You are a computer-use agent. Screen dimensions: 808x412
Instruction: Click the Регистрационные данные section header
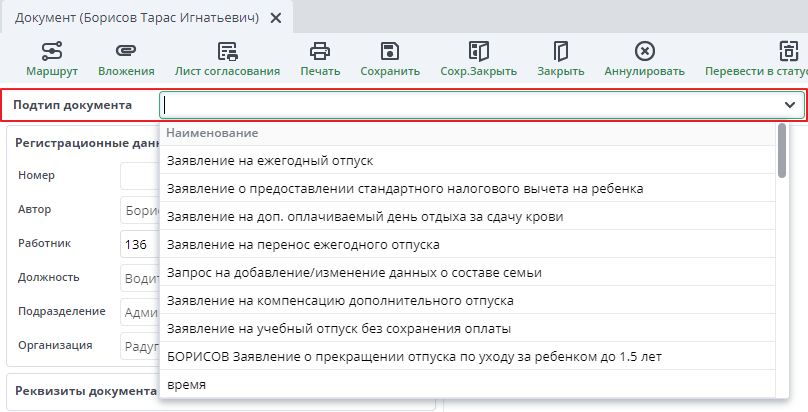[x=87, y=143]
